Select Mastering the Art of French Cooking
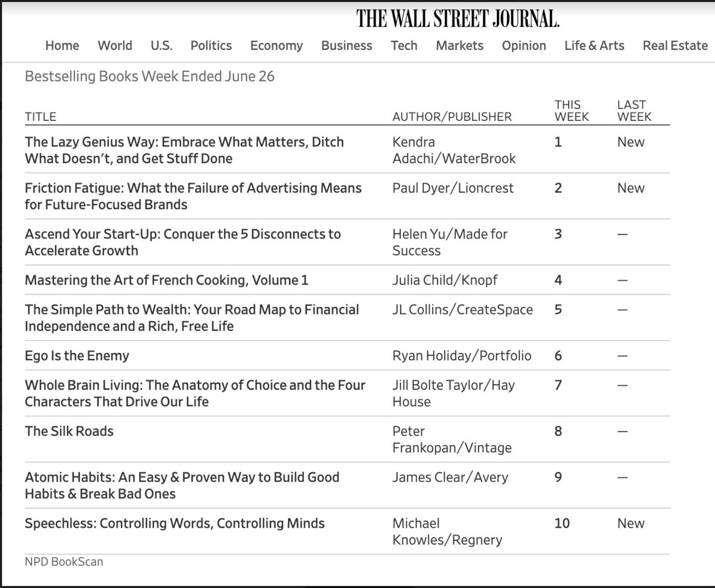Image resolution: width=715 pixels, height=588 pixels. pos(166,280)
